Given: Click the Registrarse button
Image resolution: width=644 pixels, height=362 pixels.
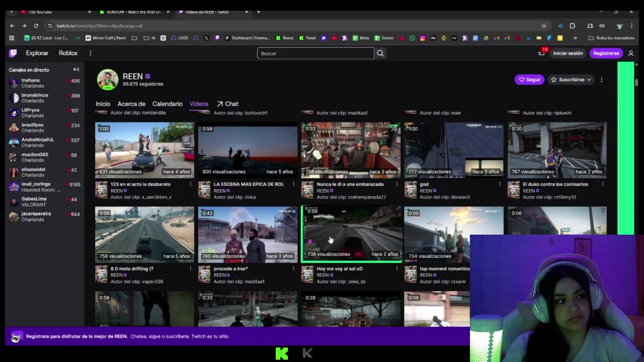Looking at the screenshot, I should click(x=606, y=53).
